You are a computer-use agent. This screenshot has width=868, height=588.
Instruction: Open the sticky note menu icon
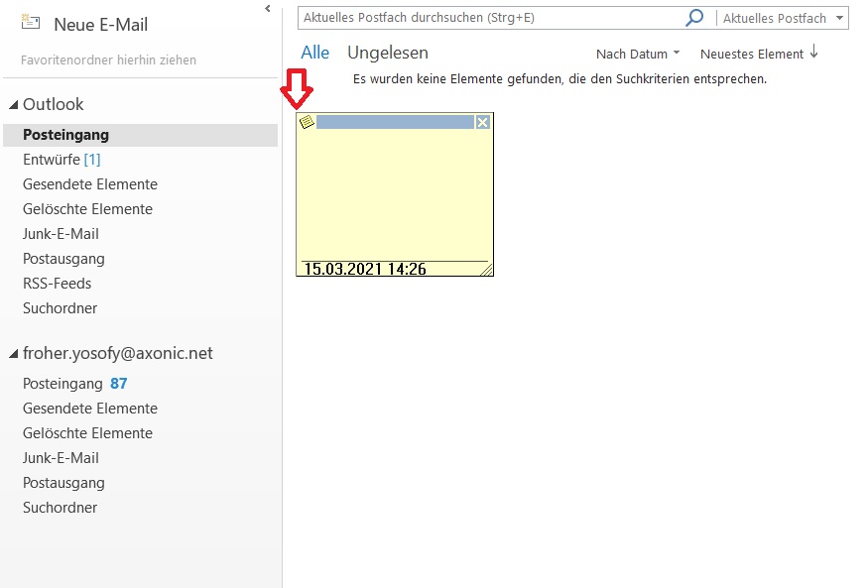307,122
